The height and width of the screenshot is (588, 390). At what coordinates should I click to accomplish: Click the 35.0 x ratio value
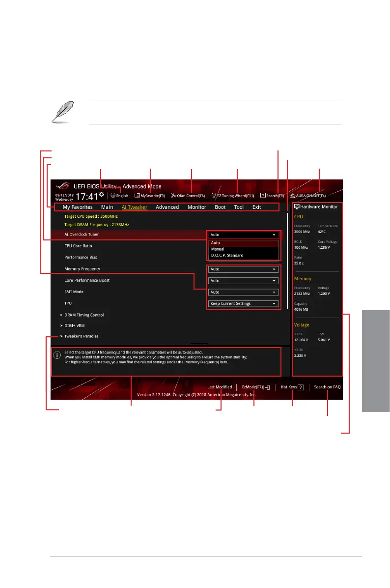coord(299,263)
